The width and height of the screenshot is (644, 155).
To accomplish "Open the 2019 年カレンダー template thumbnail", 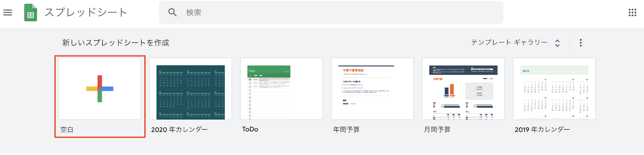I will 554,89.
